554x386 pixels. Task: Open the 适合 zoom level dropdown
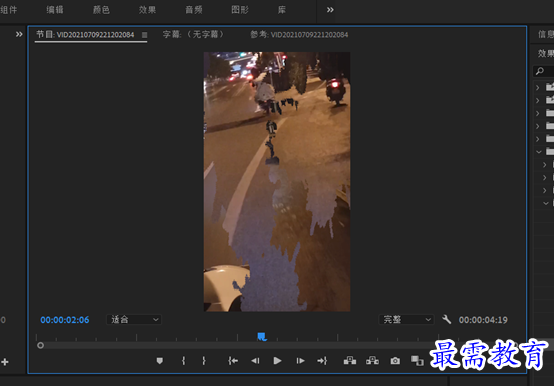(134, 320)
